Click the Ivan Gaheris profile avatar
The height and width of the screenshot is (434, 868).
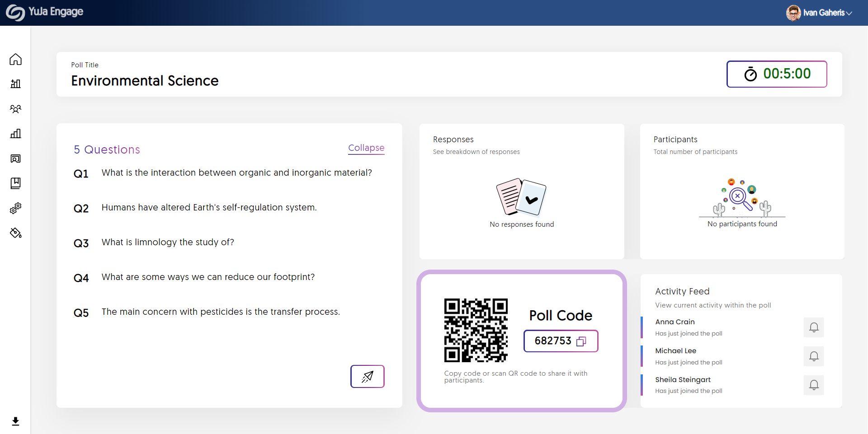(793, 13)
